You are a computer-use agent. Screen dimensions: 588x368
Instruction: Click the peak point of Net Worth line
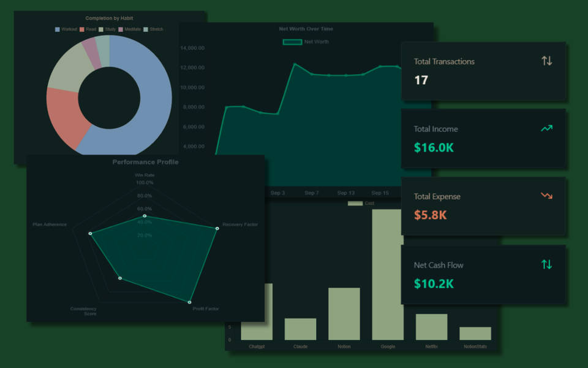295,64
